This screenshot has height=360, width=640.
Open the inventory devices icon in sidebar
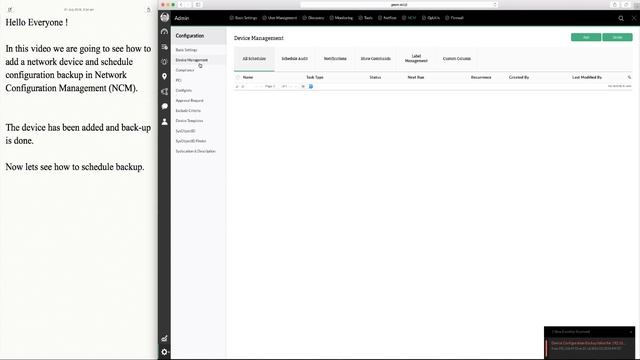(164, 47)
